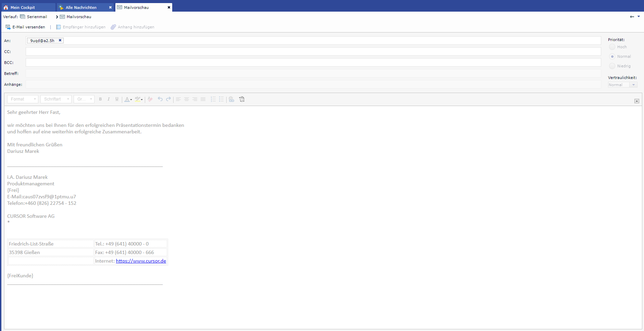Insert a numbered list
Viewport: 644px width, 331px height.
pyautogui.click(x=213, y=99)
